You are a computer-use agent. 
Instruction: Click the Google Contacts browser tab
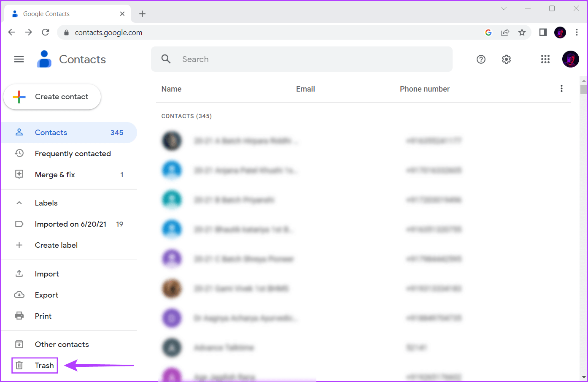coord(67,14)
